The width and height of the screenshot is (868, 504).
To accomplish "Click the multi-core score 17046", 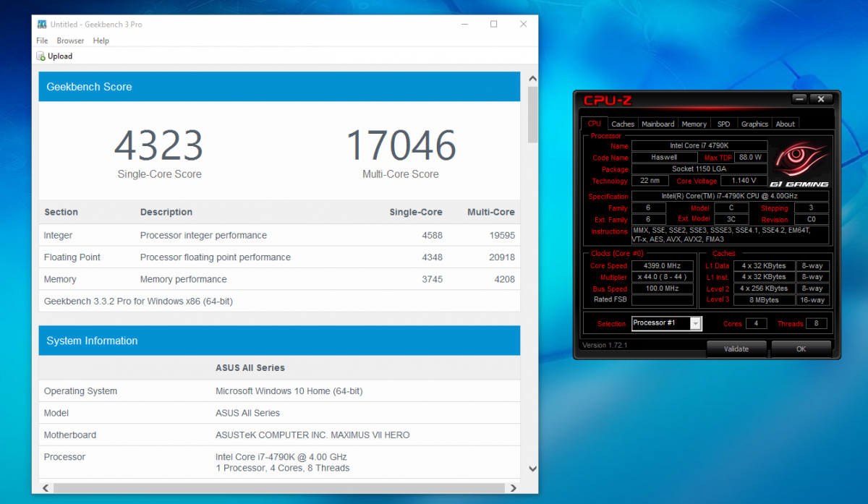I will pos(401,145).
